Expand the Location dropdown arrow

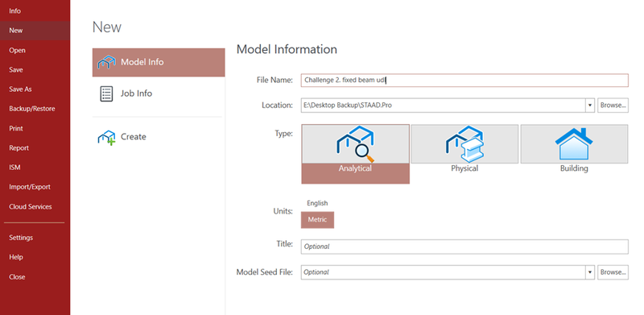(590, 106)
